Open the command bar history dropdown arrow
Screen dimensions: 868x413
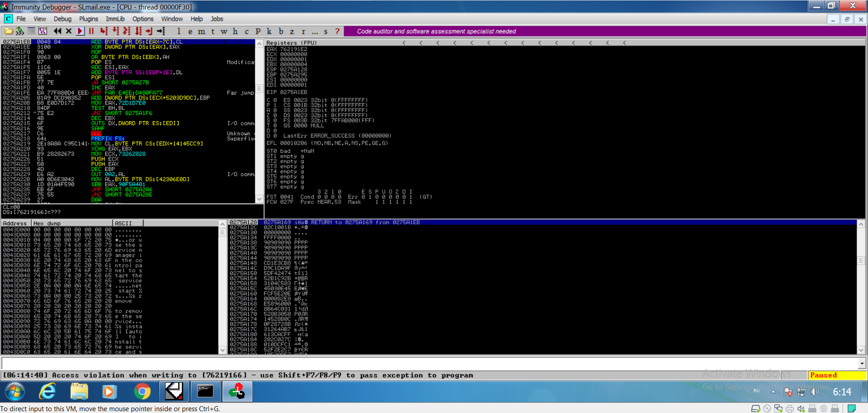point(862,363)
